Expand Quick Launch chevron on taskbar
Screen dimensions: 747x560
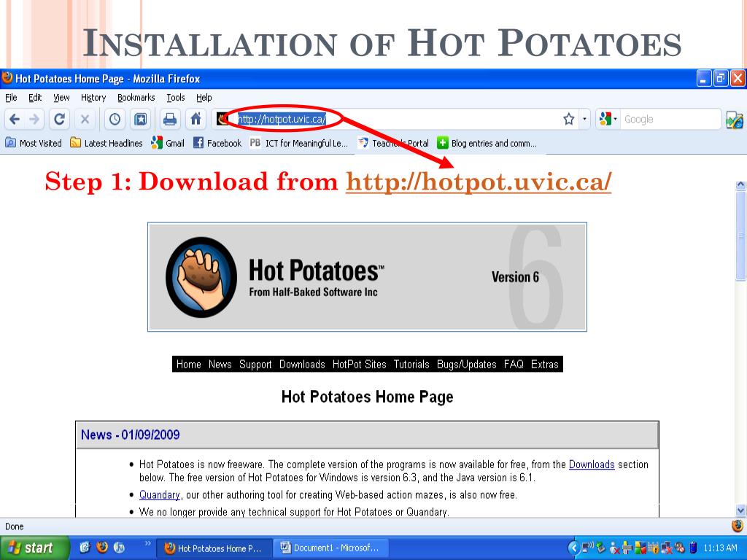[x=147, y=542]
